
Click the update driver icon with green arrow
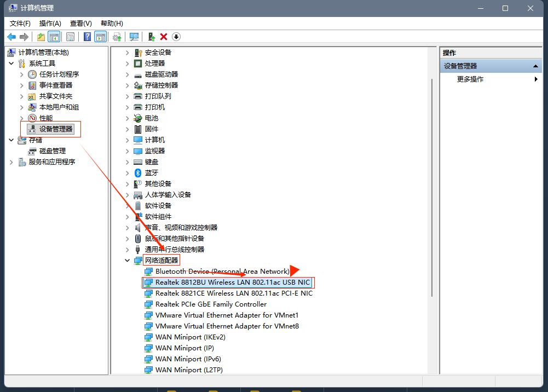[x=152, y=37]
